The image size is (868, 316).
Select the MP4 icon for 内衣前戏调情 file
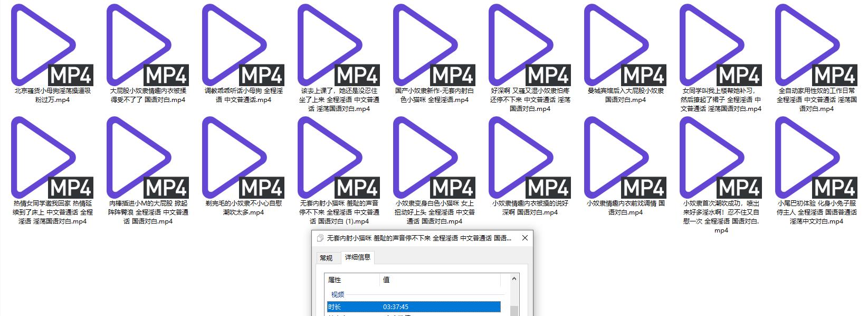point(625,157)
